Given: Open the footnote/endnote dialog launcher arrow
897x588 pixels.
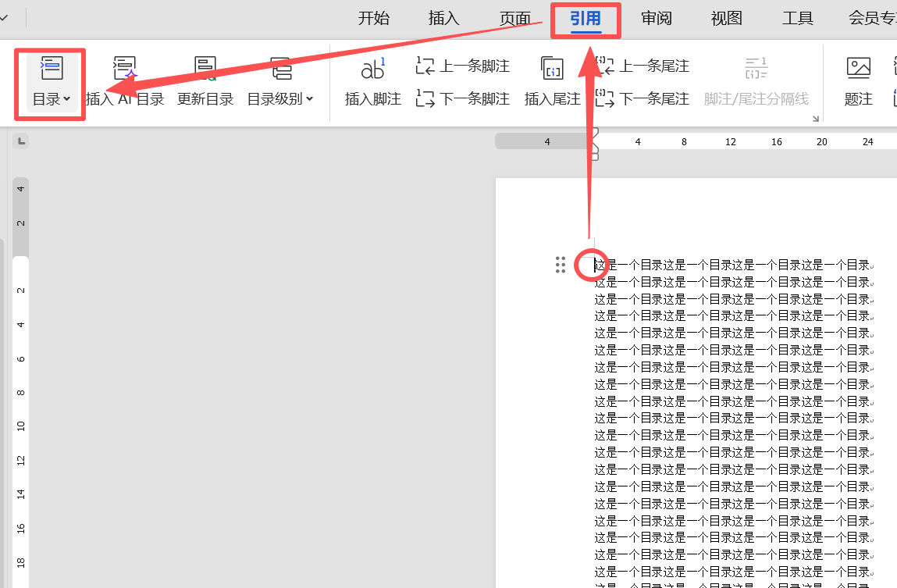Looking at the screenshot, I should pyautogui.click(x=816, y=119).
